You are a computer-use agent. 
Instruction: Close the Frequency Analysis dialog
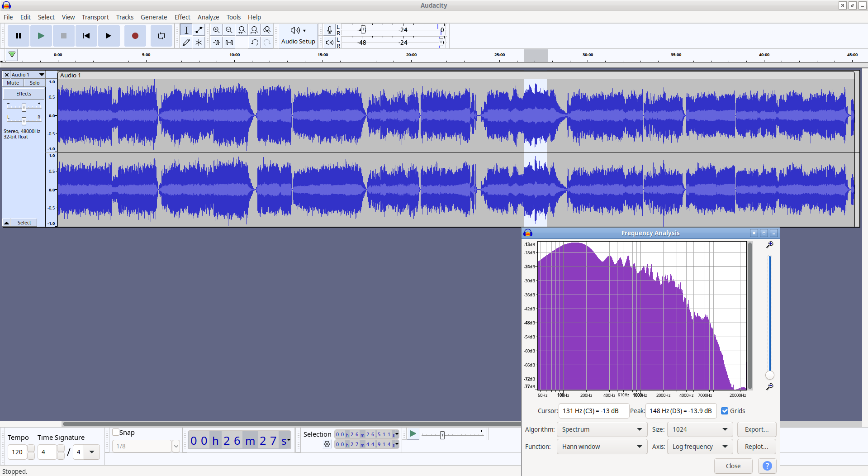(x=733, y=466)
